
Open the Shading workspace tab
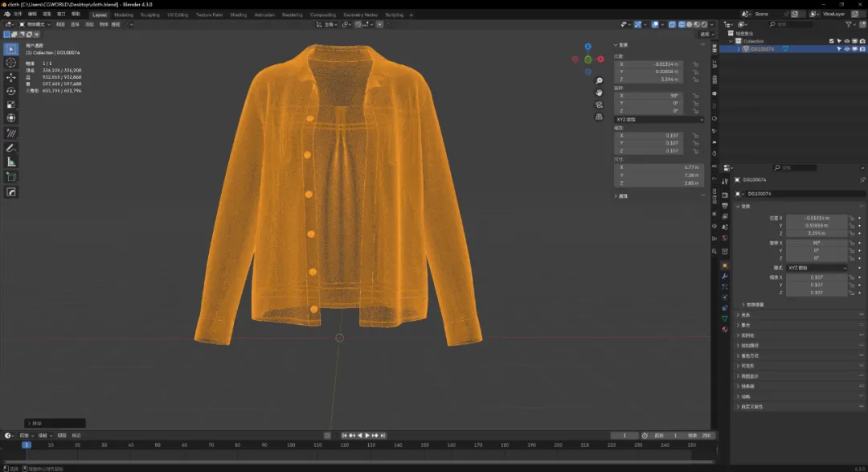[239, 14]
